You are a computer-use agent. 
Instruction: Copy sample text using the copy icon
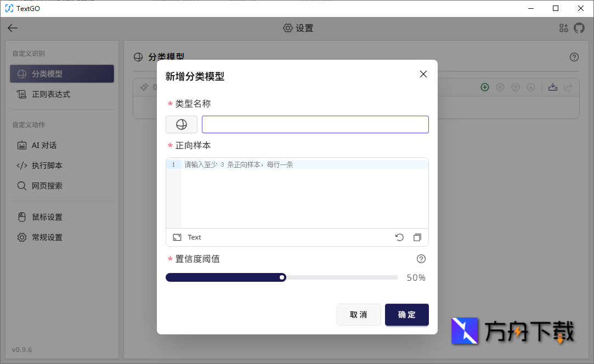tap(417, 237)
